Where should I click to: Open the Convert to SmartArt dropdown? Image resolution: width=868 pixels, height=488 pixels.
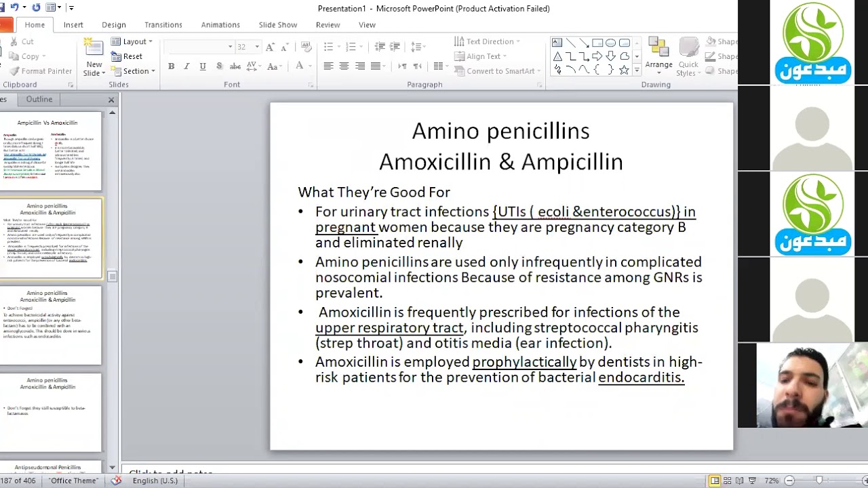tap(498, 71)
